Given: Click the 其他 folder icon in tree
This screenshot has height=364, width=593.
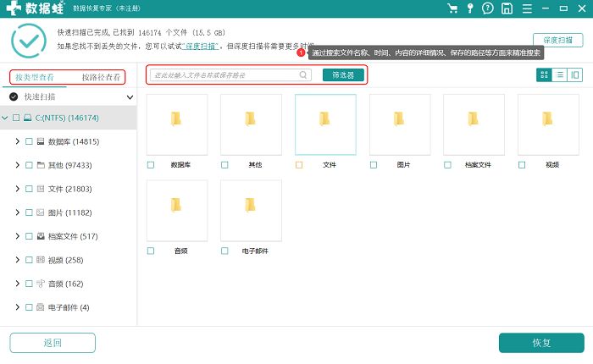Looking at the screenshot, I should point(41,165).
